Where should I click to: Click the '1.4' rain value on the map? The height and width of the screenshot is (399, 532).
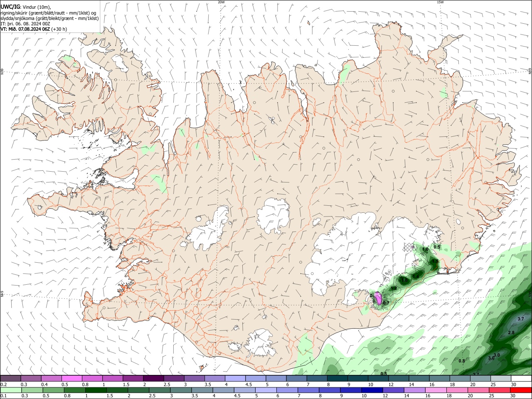(x=416, y=276)
